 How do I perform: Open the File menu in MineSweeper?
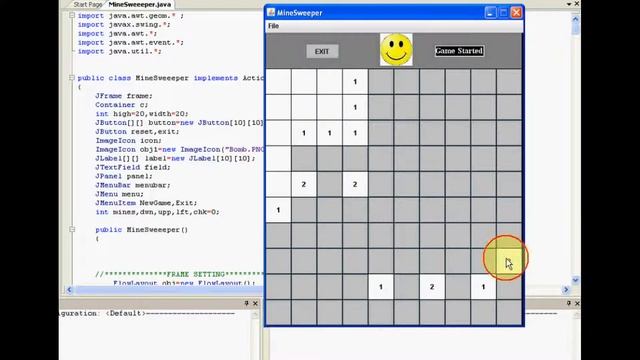(273, 26)
